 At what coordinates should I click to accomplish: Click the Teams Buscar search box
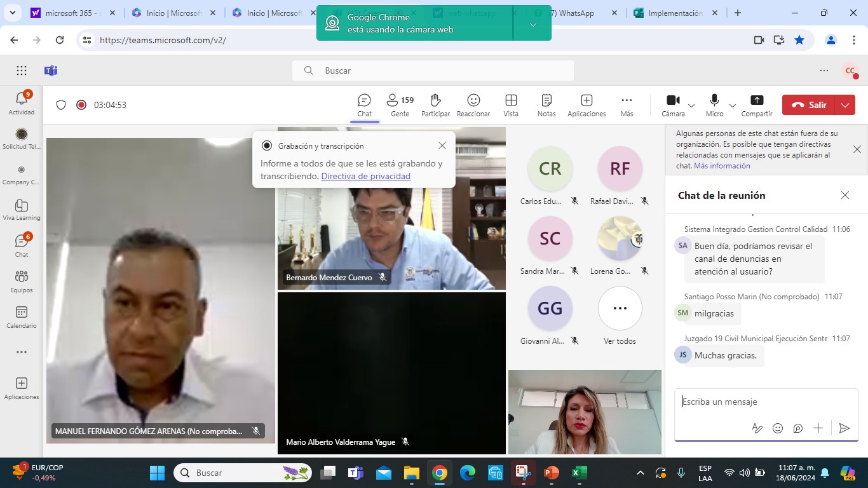coord(433,71)
